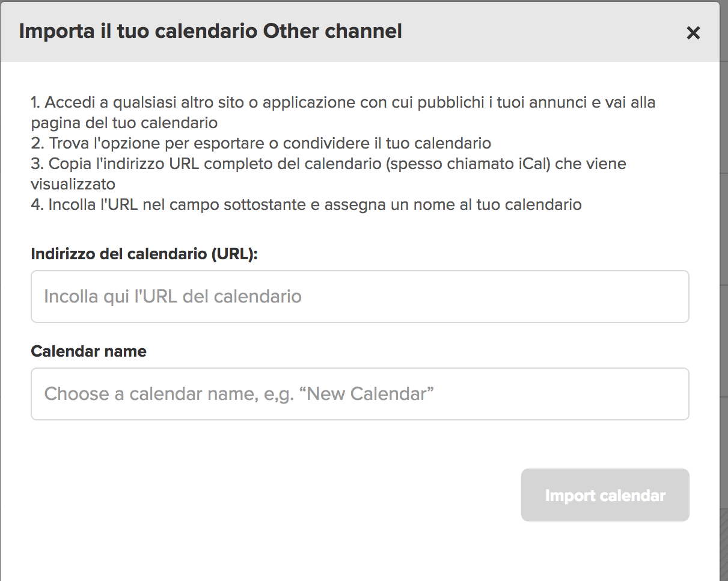Click the dialog title 'Importa il tuo calendario Other channel'
This screenshot has width=728, height=581.
point(210,31)
